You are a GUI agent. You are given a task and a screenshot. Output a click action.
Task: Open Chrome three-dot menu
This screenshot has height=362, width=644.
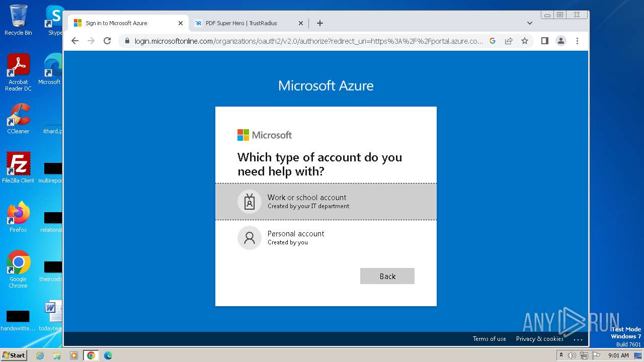click(x=577, y=41)
